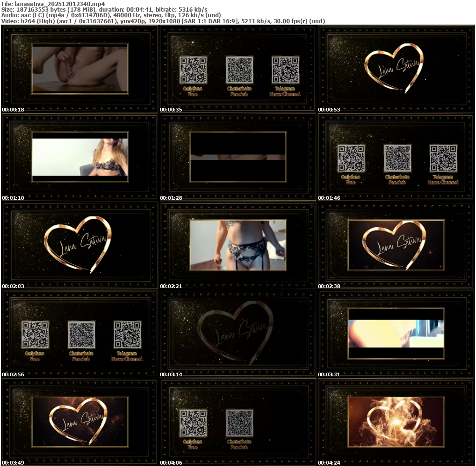Click the file name text in the header
Image resolution: width=476 pixels, height=466 pixels.
coord(53,4)
